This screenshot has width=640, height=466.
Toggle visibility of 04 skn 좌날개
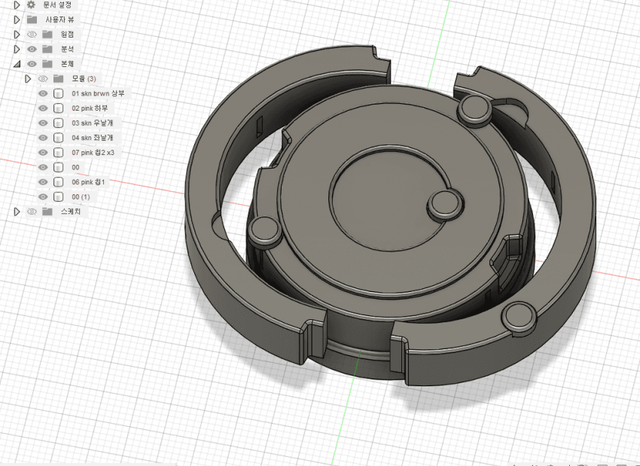pos(43,137)
